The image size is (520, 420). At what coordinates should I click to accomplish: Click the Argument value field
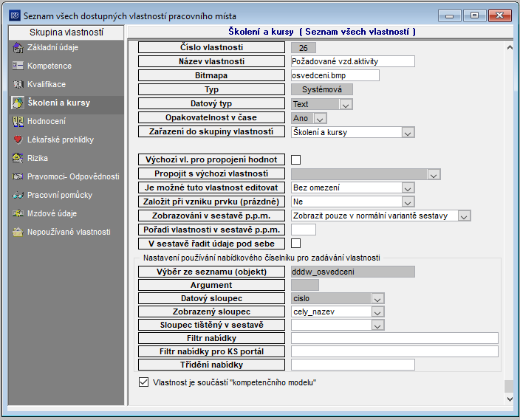click(305, 285)
